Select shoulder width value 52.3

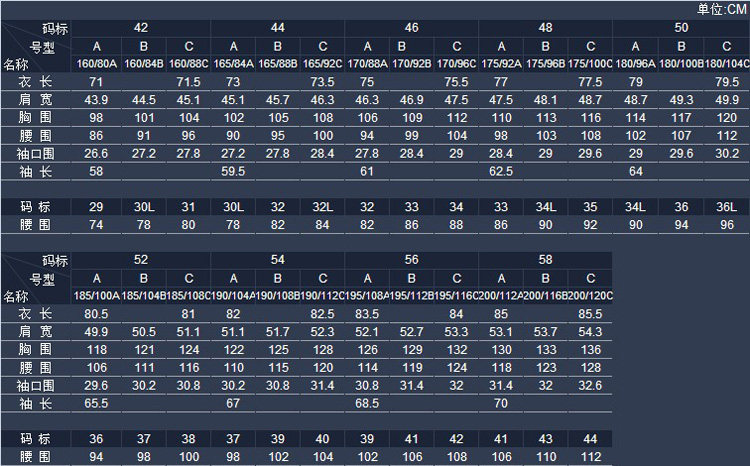tap(322, 332)
